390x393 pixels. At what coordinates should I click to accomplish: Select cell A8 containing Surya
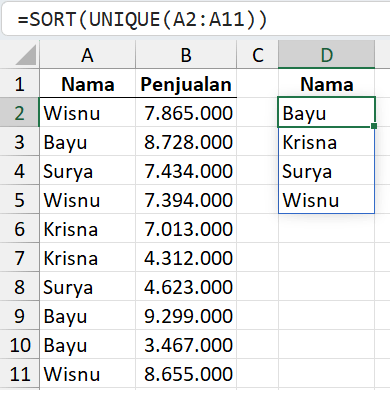(x=87, y=286)
